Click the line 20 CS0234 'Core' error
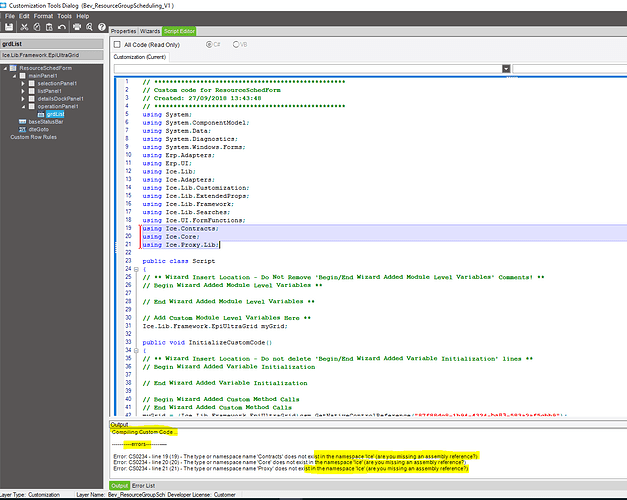Screen dimensions: 627x500 (x=290, y=462)
